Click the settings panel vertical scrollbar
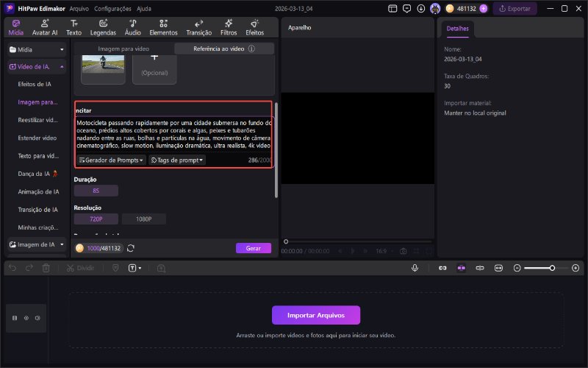 [276, 150]
